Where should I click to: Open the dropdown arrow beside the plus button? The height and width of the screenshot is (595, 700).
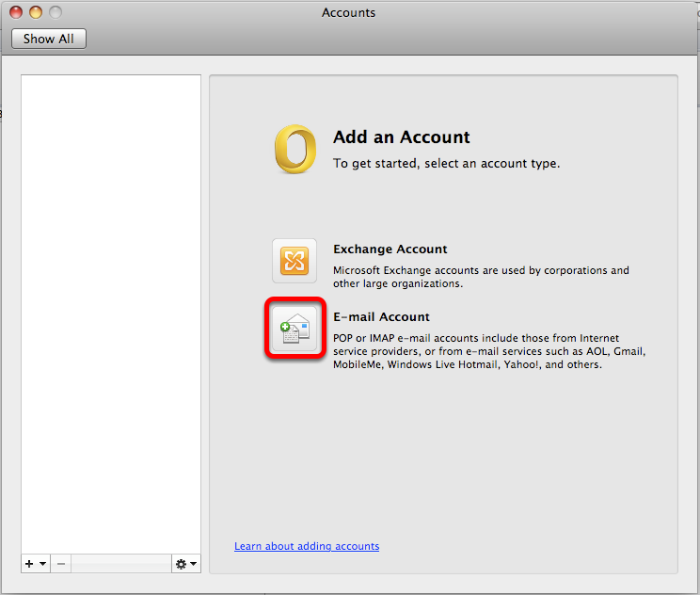[x=43, y=564]
